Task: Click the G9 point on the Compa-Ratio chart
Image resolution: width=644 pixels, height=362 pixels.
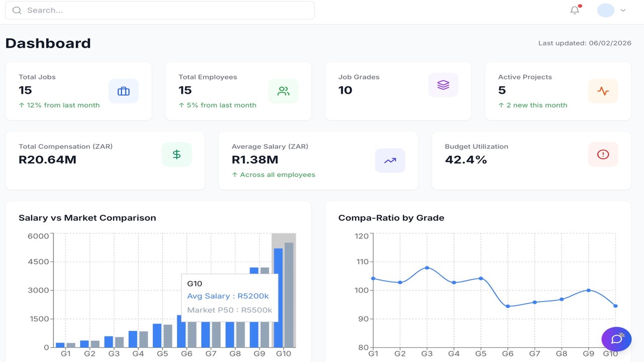Action: point(589,290)
